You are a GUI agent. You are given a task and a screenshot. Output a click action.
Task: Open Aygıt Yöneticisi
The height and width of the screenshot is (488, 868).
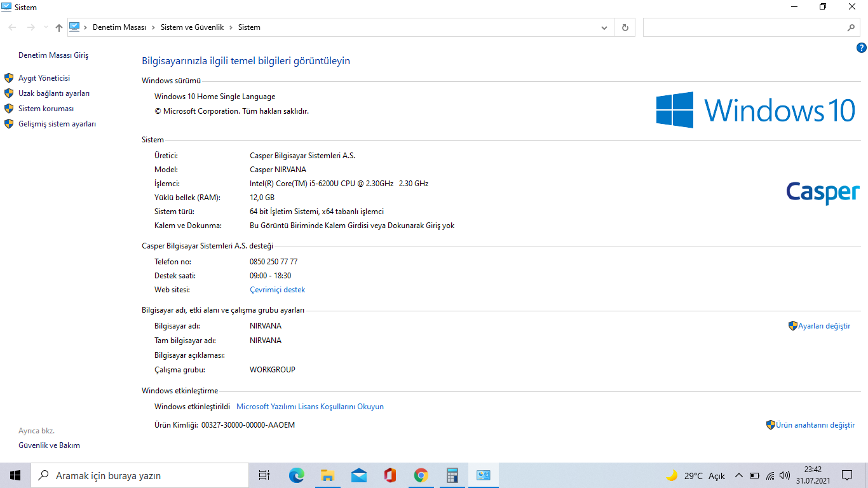[44, 78]
